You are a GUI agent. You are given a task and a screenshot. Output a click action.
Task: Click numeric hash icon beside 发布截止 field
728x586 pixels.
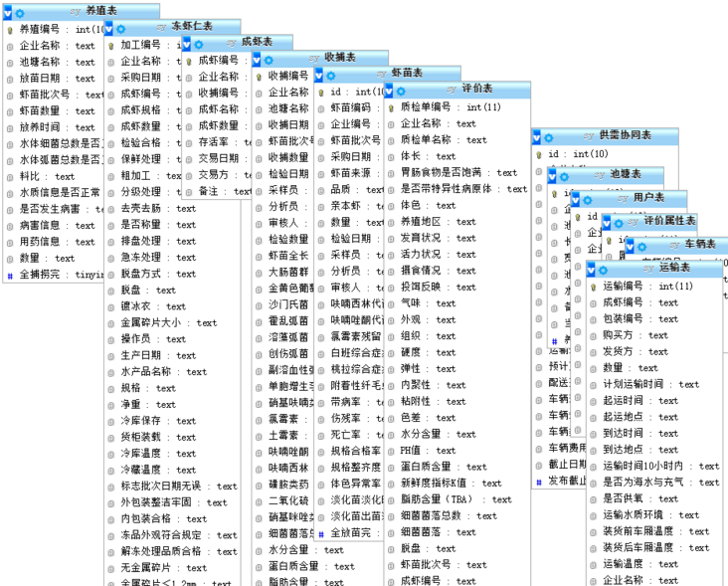tap(539, 482)
